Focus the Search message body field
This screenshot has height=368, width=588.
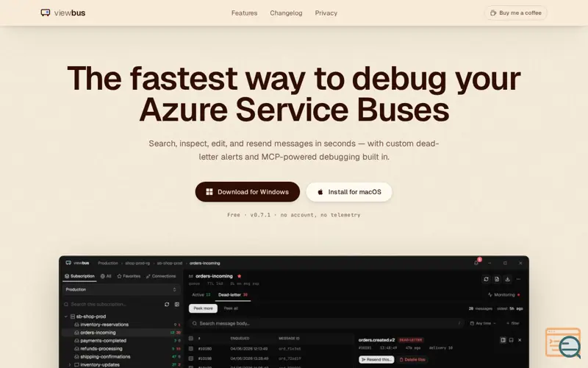[326, 323]
